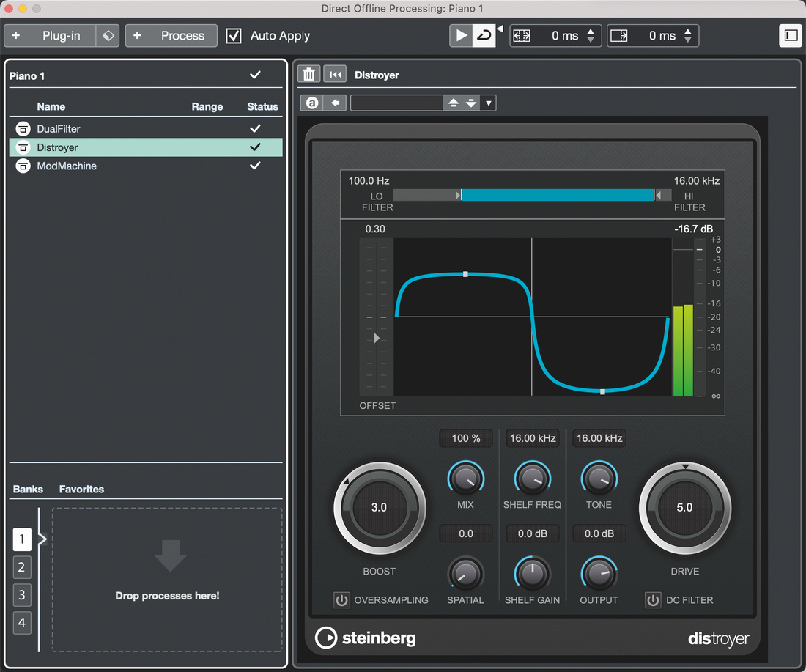Toggle the Piano 1 status checkmark
Image resolution: width=806 pixels, height=672 pixels.
pos(255,75)
